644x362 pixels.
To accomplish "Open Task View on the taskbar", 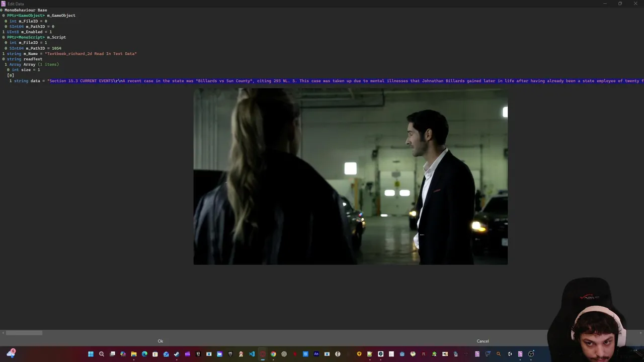I will tap(112, 354).
